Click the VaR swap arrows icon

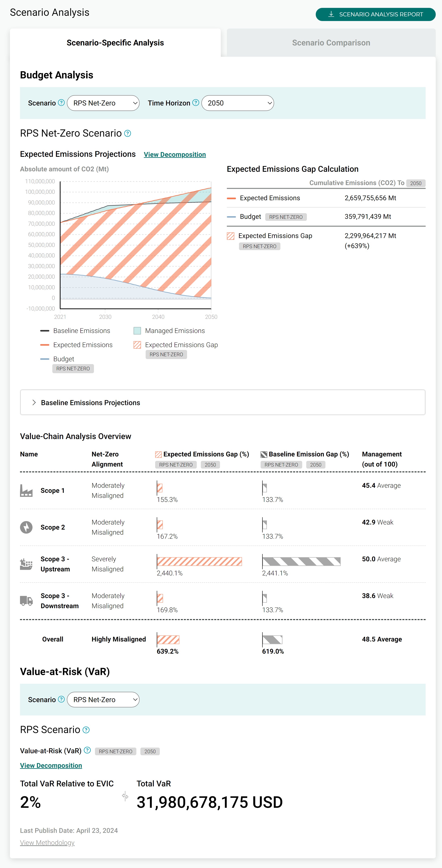[125, 796]
